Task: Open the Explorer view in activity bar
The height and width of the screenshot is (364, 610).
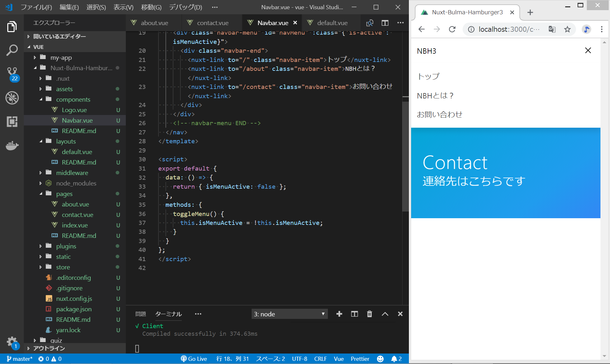Action: click(12, 27)
